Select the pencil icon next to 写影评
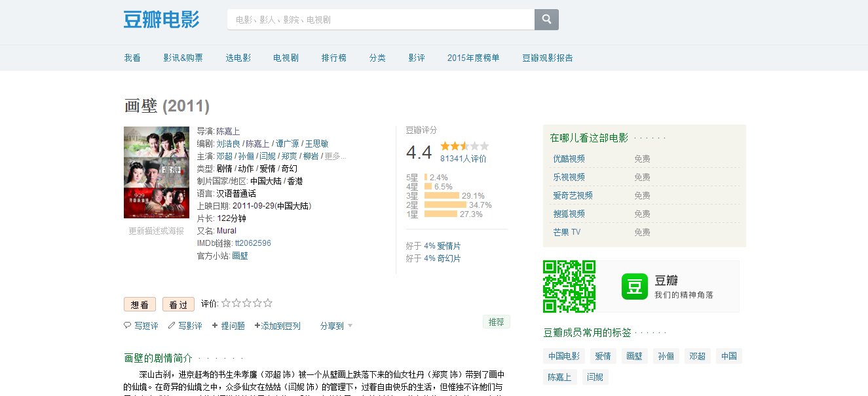Image resolution: width=868 pixels, height=396 pixels. coord(170,325)
